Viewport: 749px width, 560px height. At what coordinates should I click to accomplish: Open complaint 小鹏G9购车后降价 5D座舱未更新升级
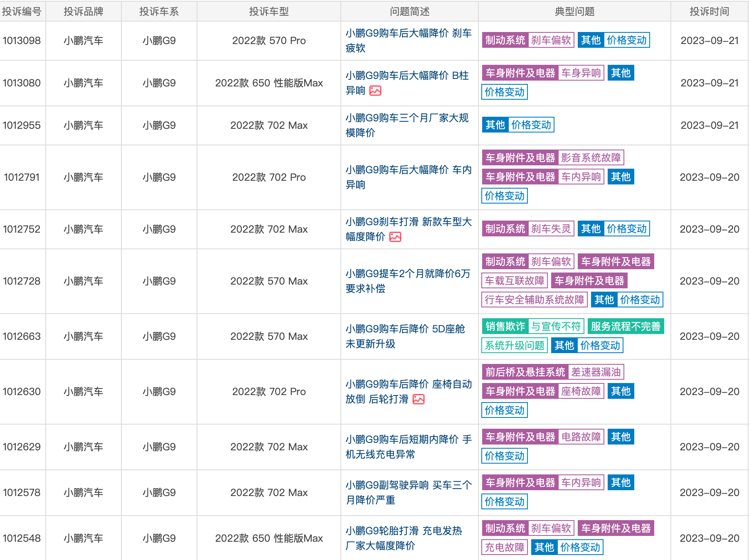405,336
